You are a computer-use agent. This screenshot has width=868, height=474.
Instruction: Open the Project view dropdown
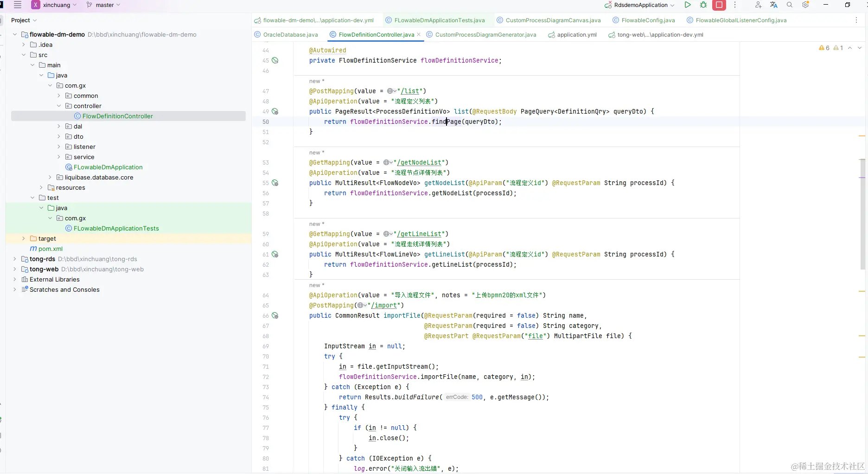point(24,20)
